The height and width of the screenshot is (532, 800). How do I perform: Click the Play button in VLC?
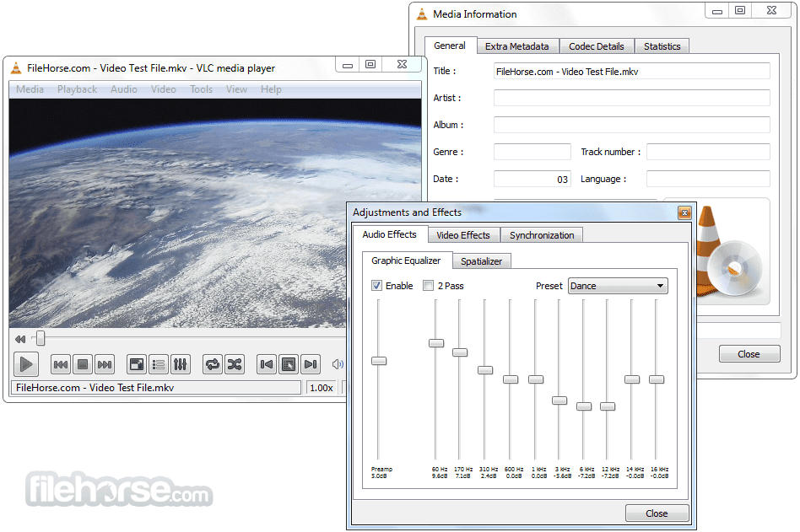tap(26, 363)
